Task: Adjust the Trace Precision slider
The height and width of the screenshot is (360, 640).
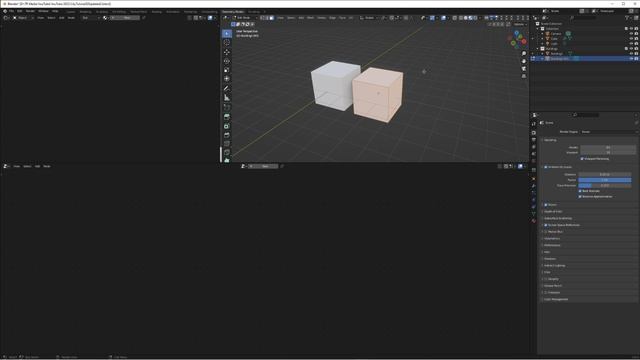Action: coord(605,185)
